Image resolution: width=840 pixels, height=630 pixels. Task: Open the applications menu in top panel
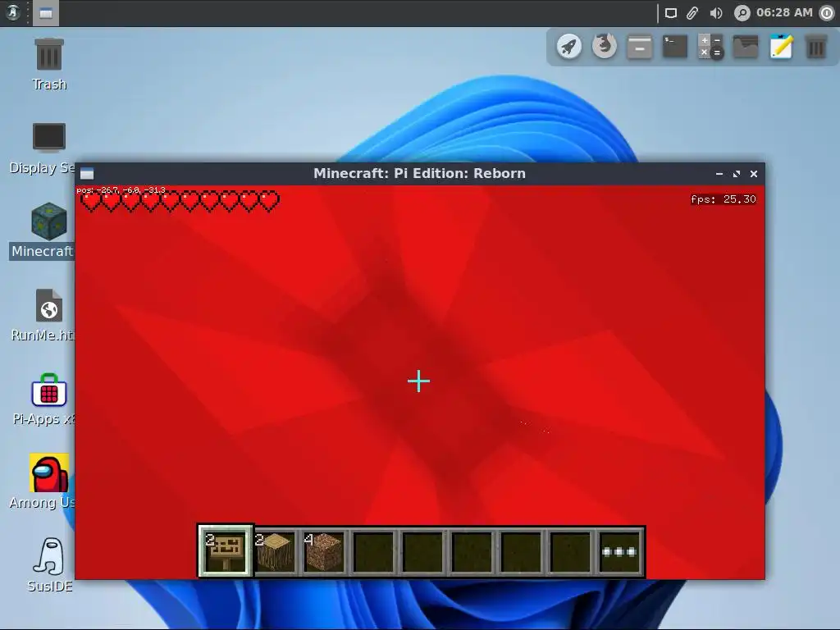[13, 12]
